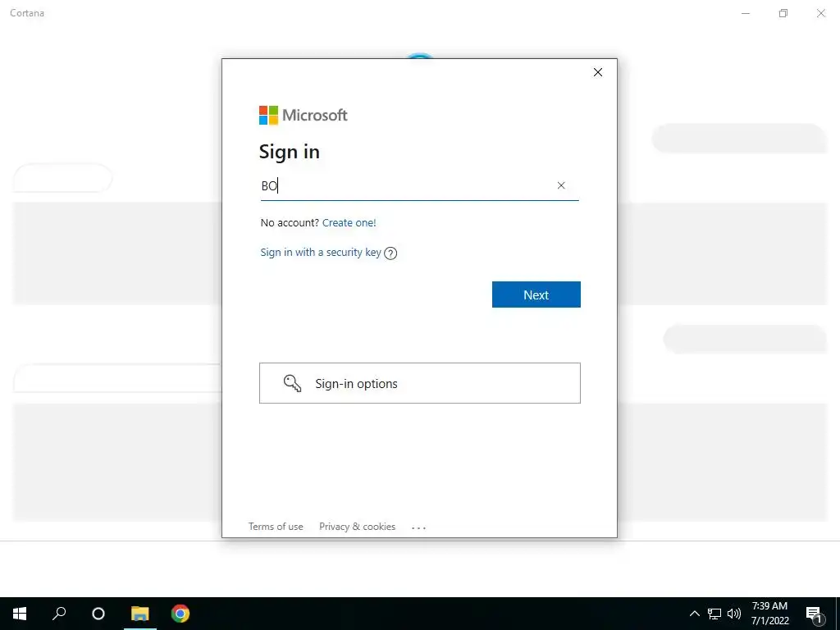This screenshot has height=630, width=840.
Task: Show hidden system tray icons
Action: pyautogui.click(x=694, y=614)
